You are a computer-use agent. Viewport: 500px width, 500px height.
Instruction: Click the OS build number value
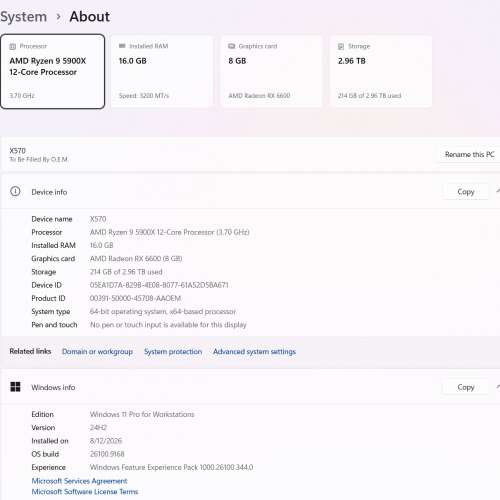pos(107,454)
